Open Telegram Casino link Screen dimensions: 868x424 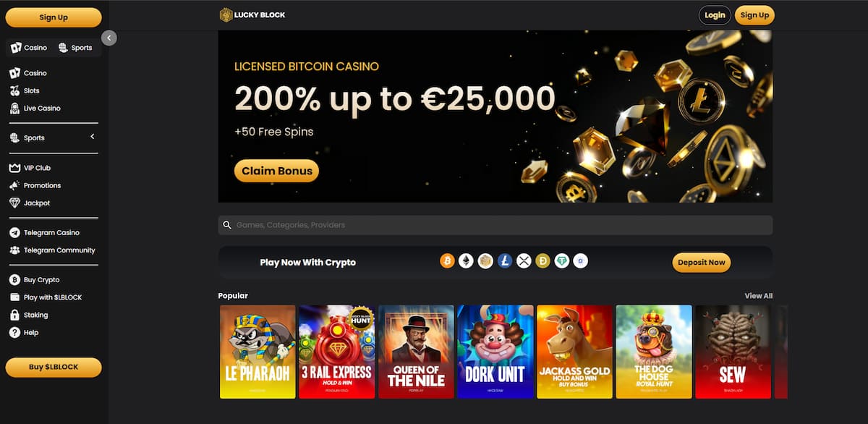coord(53,233)
